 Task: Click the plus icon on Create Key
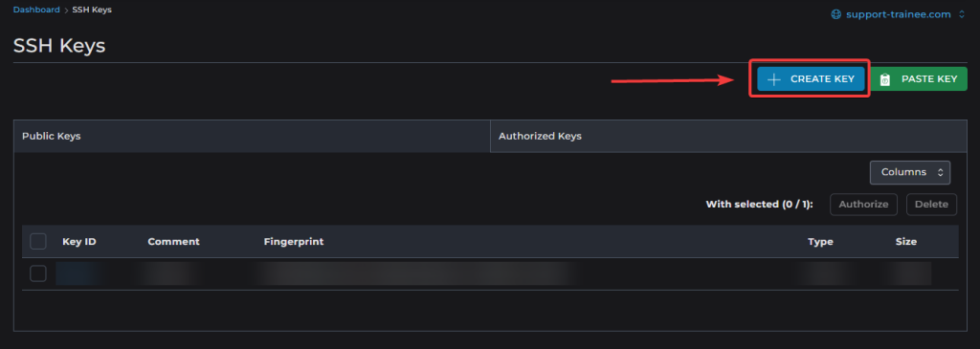point(773,79)
